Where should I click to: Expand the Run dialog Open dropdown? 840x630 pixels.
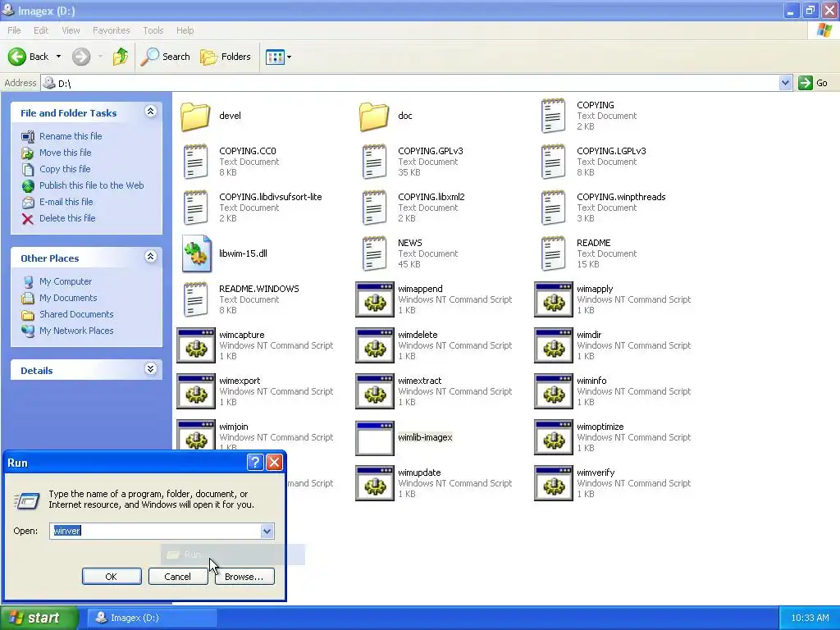[x=267, y=531]
